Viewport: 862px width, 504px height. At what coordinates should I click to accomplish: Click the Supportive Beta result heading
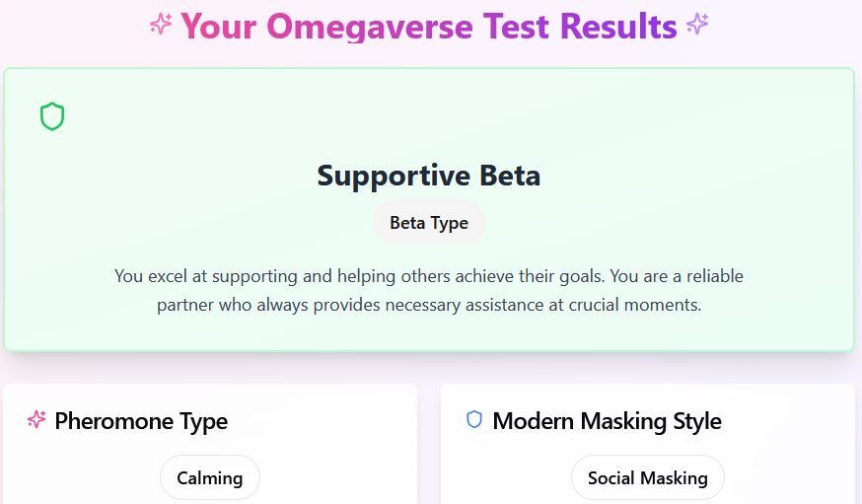[x=429, y=176]
